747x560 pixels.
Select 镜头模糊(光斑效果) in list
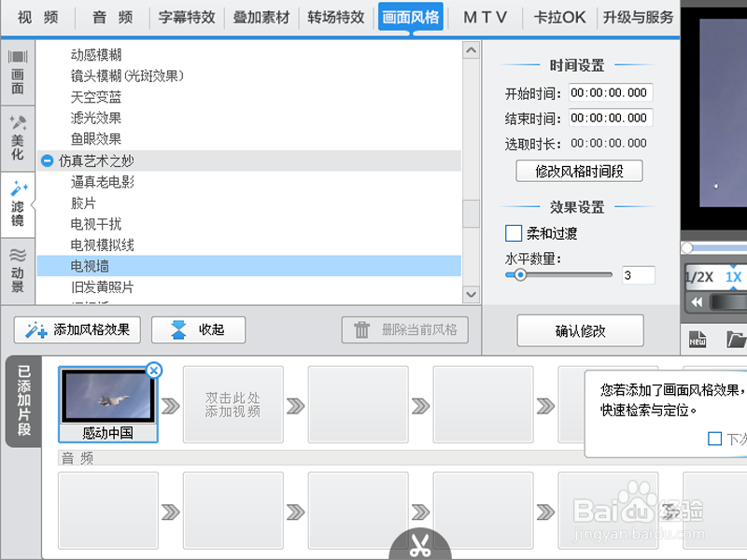point(127,76)
